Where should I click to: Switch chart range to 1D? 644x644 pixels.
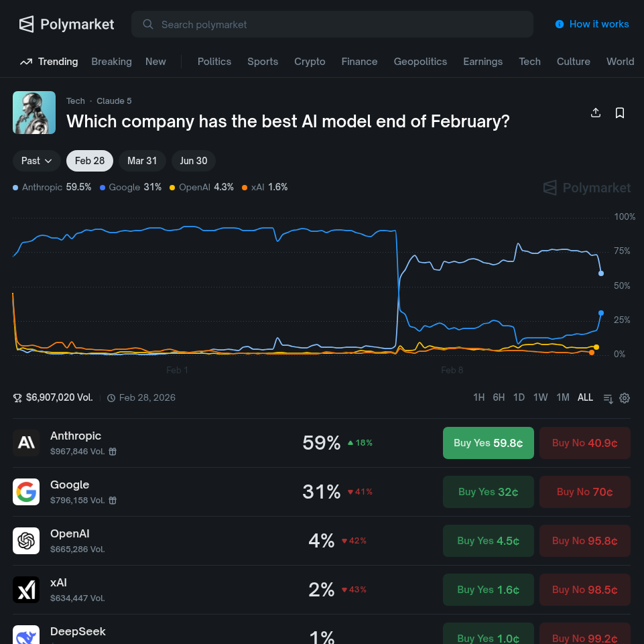pos(519,397)
